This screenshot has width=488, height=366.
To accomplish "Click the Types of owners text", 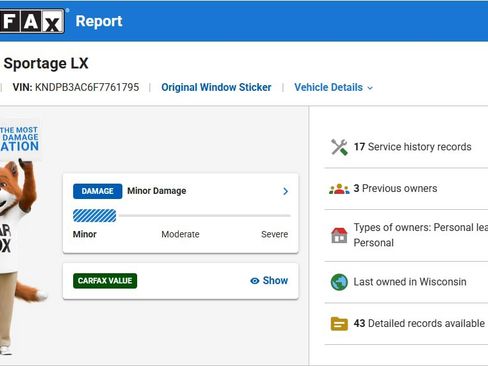I will click(x=421, y=235).
